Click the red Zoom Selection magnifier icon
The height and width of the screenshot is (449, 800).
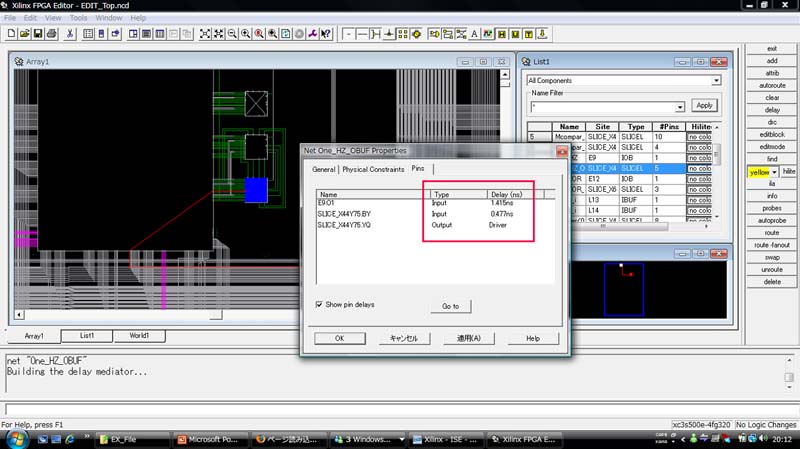pyautogui.click(x=259, y=34)
